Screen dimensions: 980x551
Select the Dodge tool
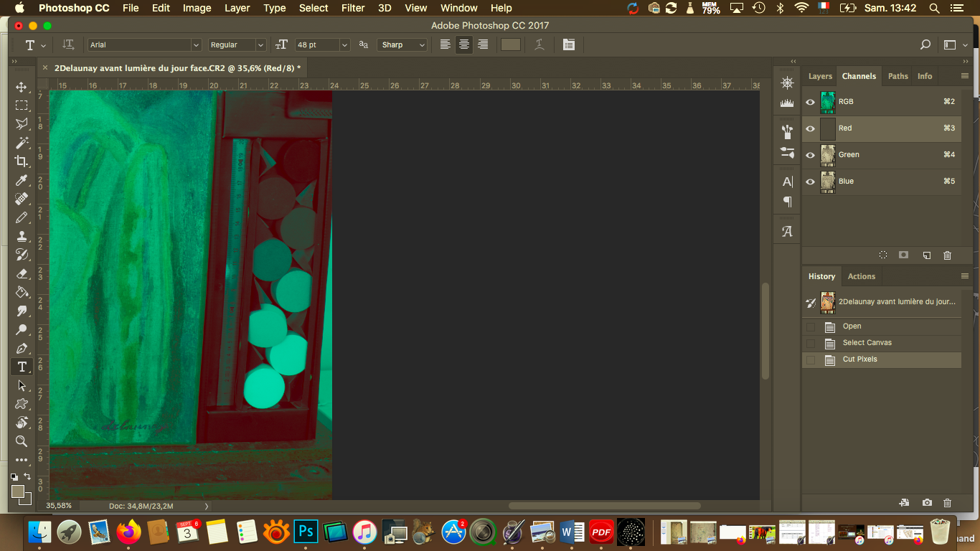click(22, 329)
